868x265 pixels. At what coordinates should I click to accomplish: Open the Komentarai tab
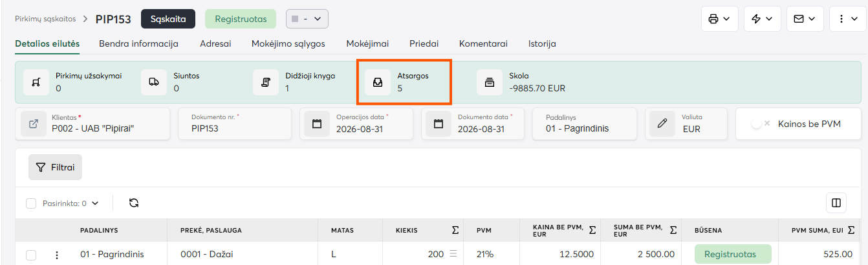[x=483, y=44]
